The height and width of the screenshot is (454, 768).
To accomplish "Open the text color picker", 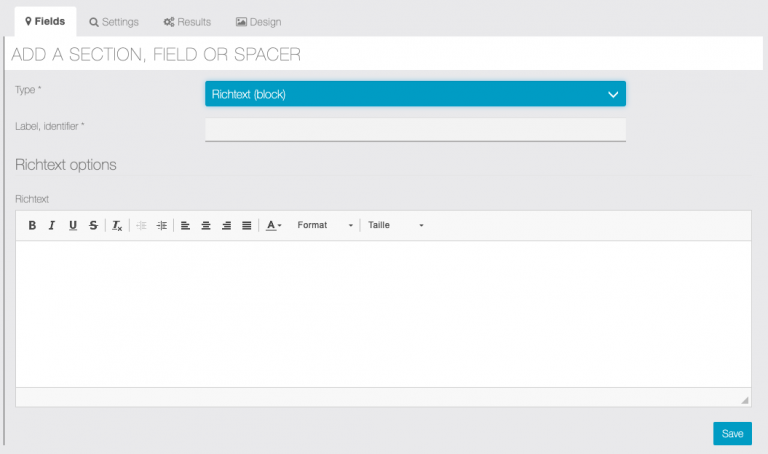I will [273, 226].
